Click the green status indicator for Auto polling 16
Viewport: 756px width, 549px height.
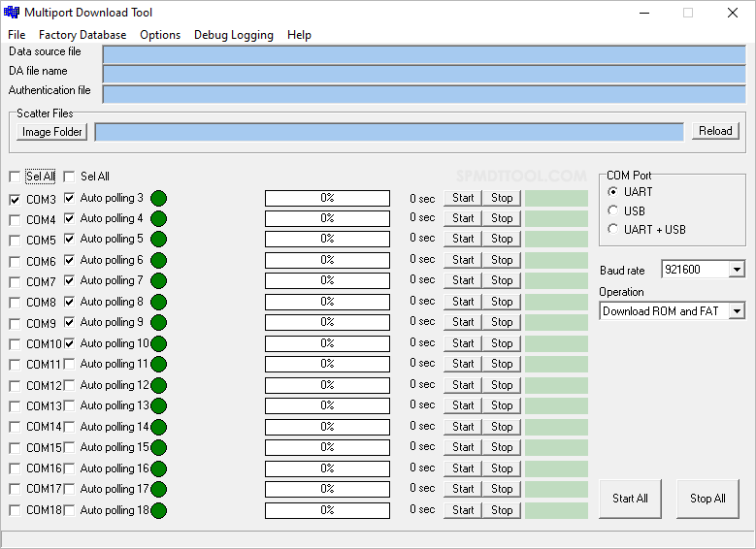point(158,468)
